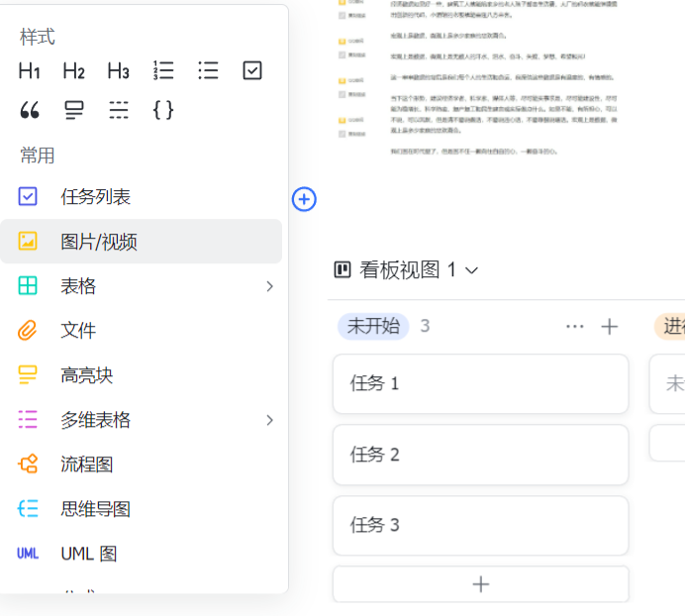685x616 pixels.
Task: Open the 任务 3 card
Action: [x=480, y=525]
